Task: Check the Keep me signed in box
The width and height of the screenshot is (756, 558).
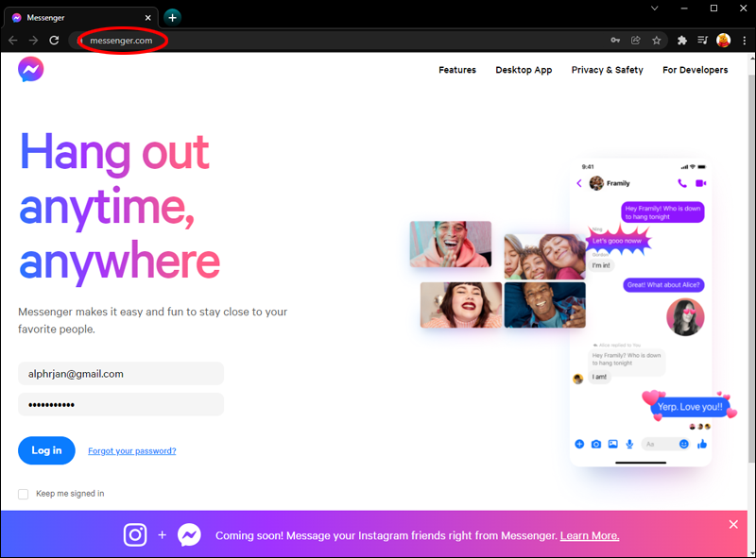Action: (23, 494)
